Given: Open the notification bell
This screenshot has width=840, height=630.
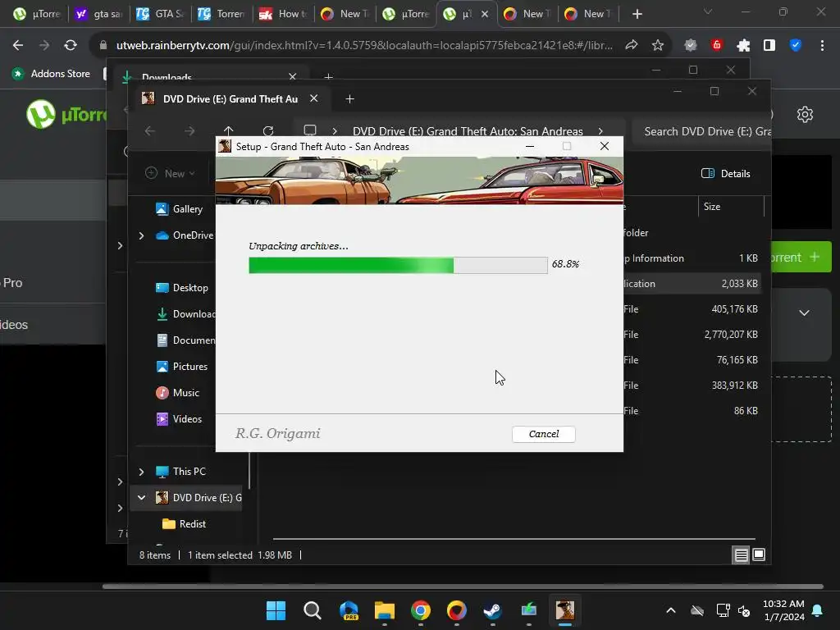Looking at the screenshot, I should point(818,610).
